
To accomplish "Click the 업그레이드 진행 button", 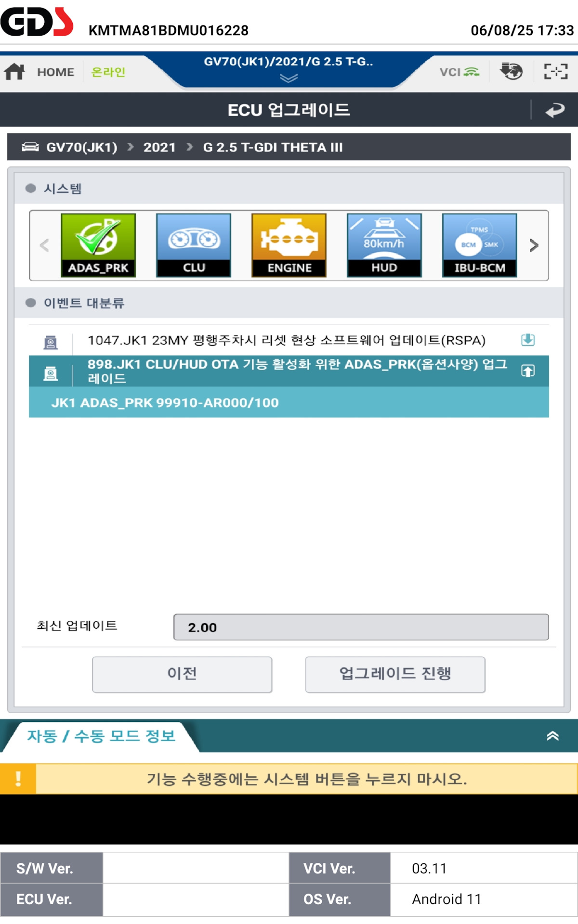I will point(395,674).
